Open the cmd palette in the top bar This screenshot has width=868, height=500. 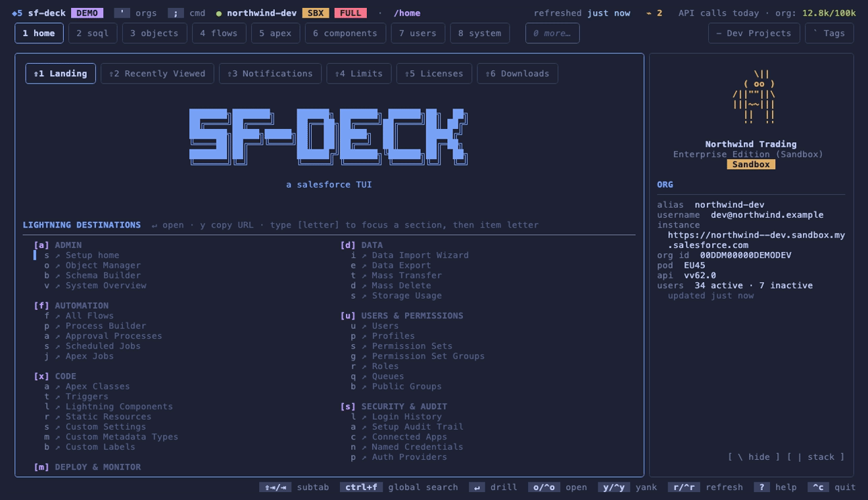pyautogui.click(x=187, y=13)
